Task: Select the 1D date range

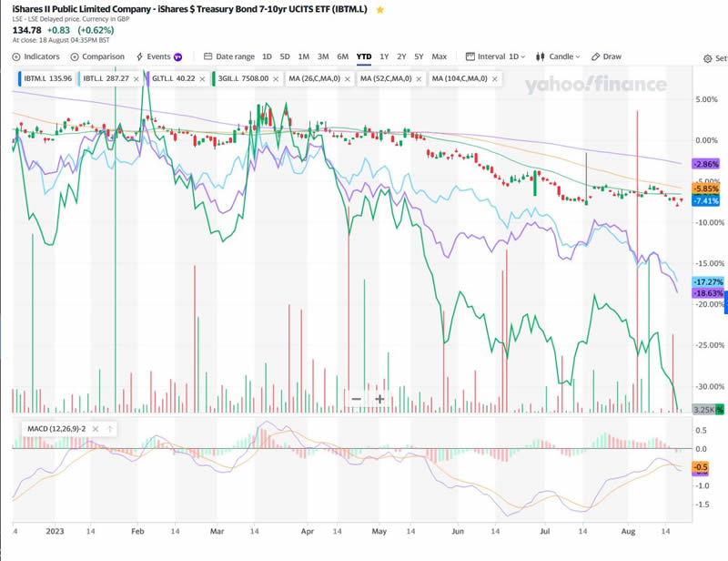Action: tap(267, 56)
